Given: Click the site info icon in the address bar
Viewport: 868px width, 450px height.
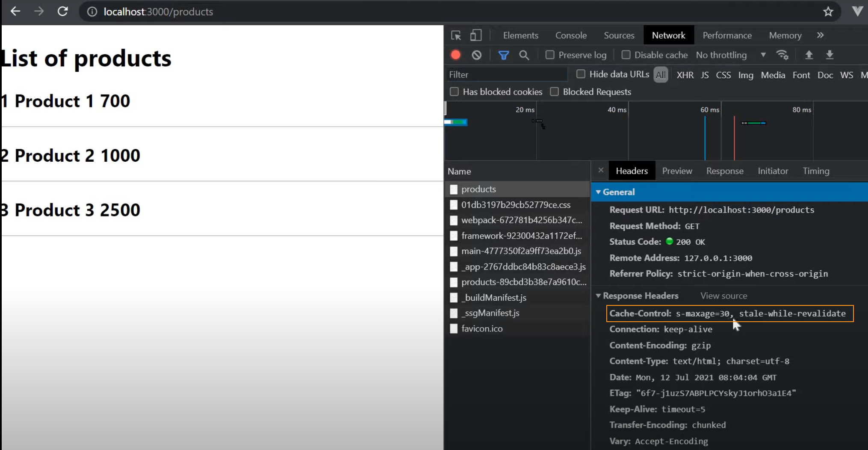Looking at the screenshot, I should click(92, 12).
